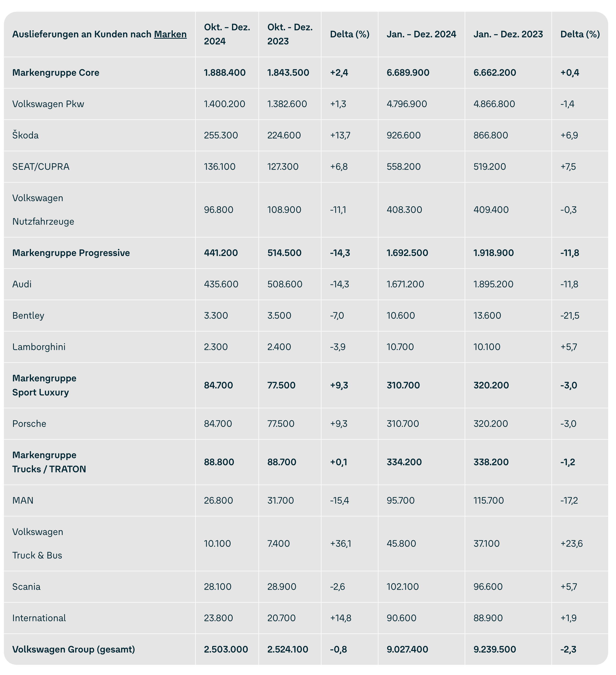
Task: Click Volkswagen Truck & Bus delta +36,1
Action: point(341,543)
